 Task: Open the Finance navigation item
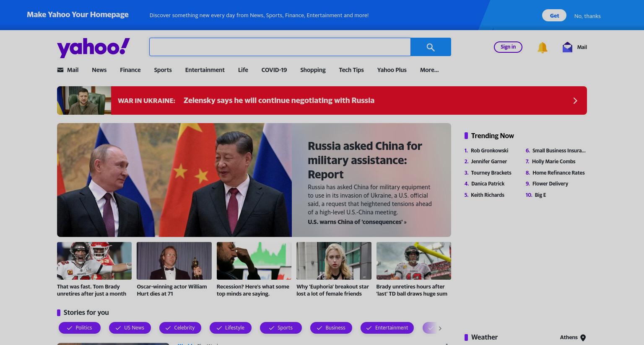coord(130,70)
